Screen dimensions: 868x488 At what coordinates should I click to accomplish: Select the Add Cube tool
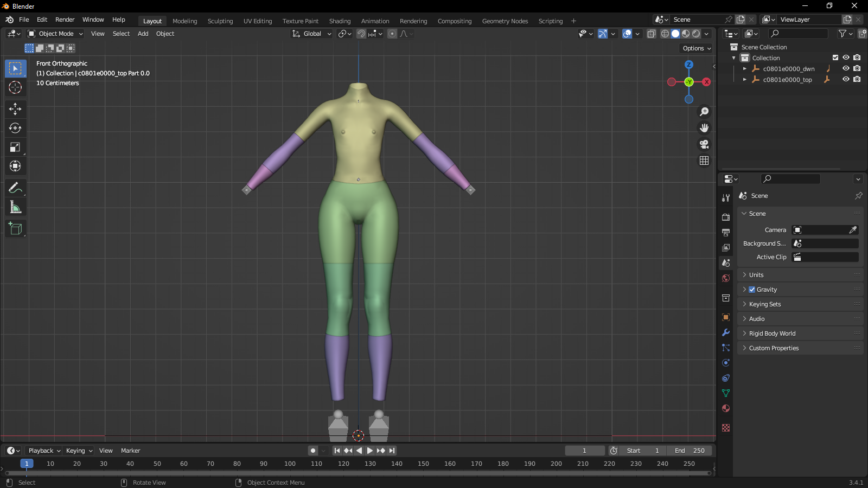[16, 228]
